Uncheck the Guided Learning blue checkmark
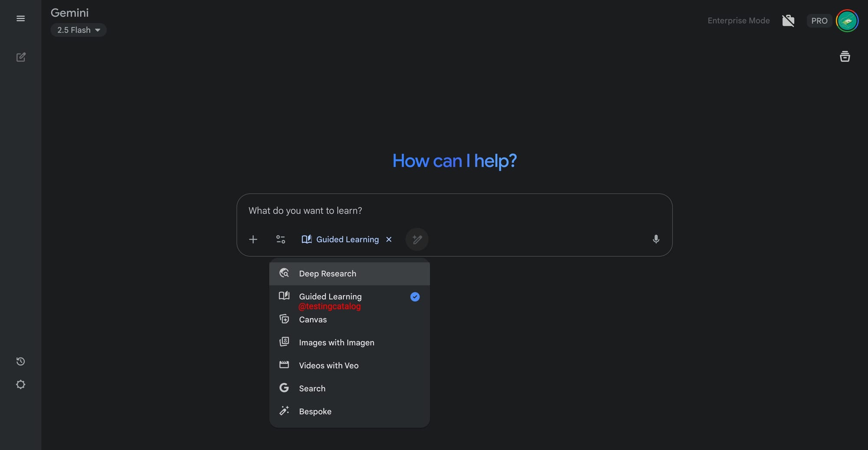The image size is (868, 450). pyautogui.click(x=415, y=297)
